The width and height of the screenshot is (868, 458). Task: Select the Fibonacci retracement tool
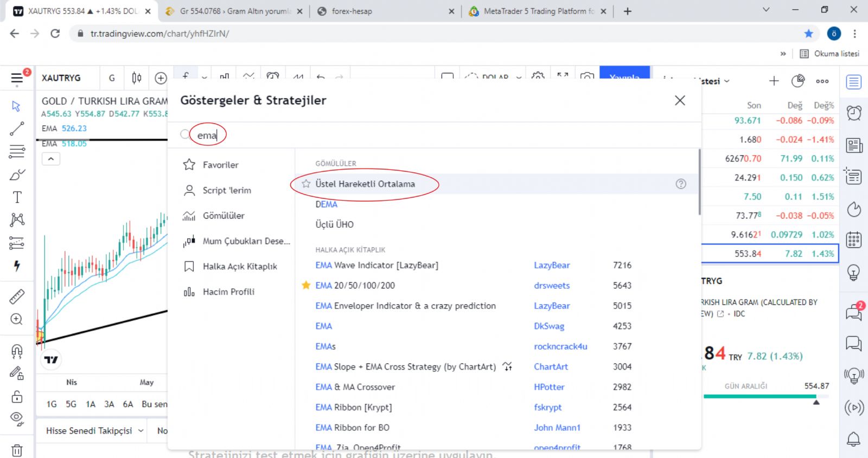[x=17, y=151]
